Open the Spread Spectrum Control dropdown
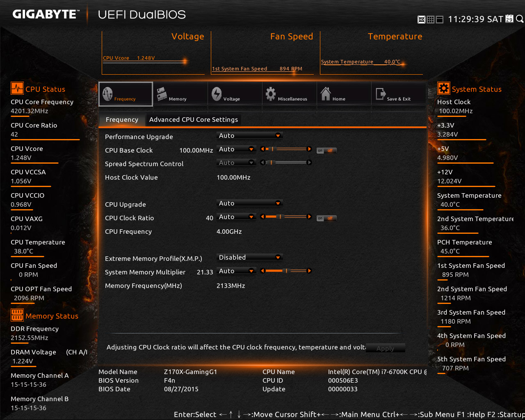Screen dimensions: 525x420 click(236, 163)
